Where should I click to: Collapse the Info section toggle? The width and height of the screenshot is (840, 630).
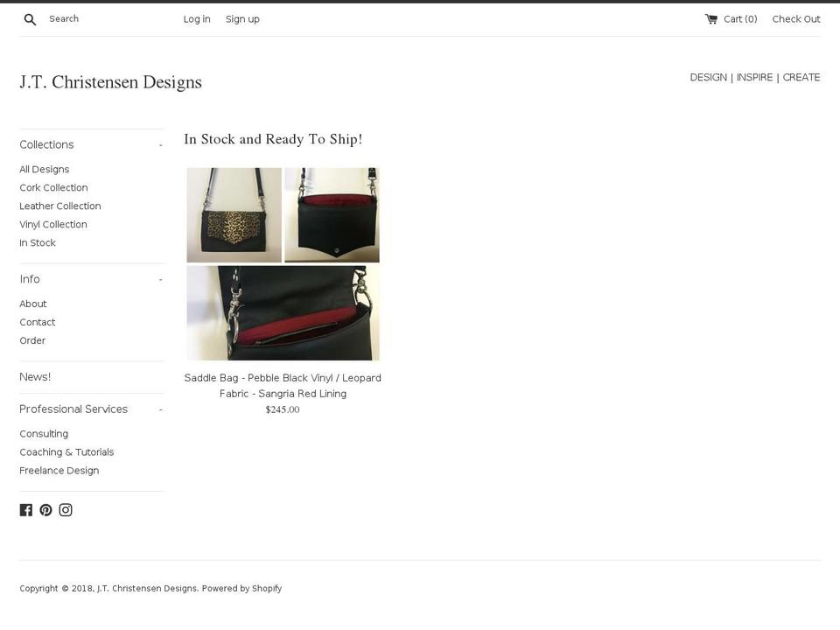click(x=160, y=280)
